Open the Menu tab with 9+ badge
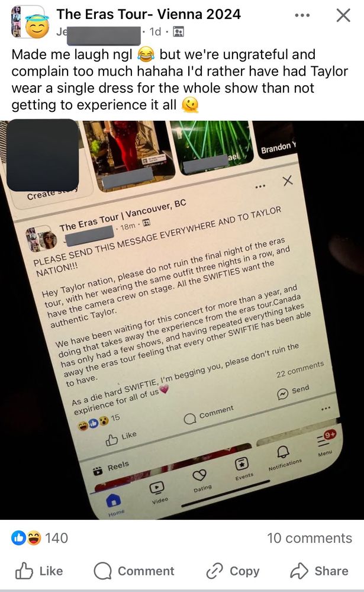Viewport: 364px width, 592px height. pyautogui.click(x=325, y=443)
